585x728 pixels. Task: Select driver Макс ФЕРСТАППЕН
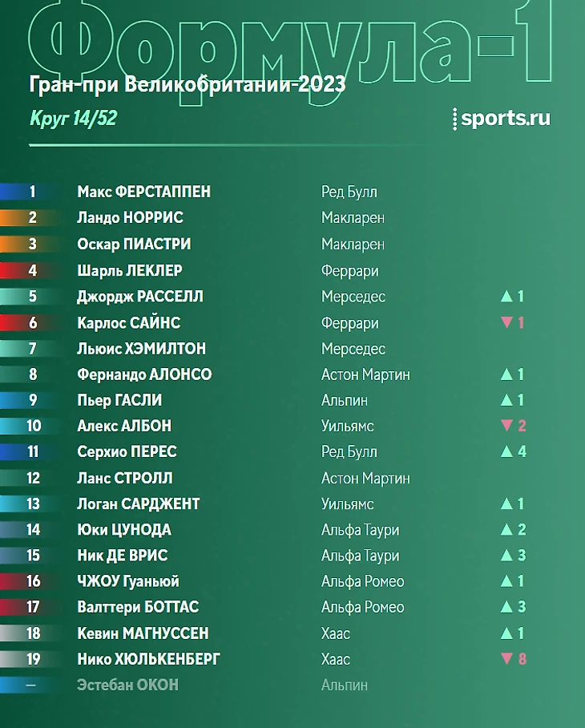(x=143, y=192)
